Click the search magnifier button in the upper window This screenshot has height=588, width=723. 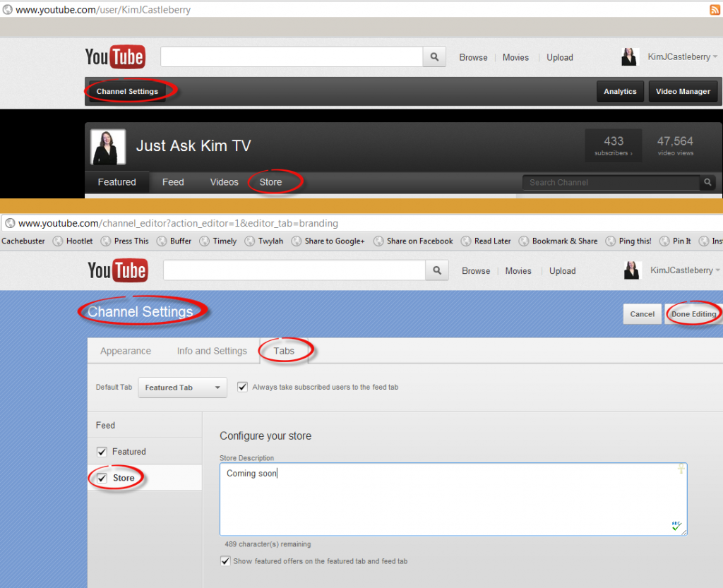coord(434,56)
